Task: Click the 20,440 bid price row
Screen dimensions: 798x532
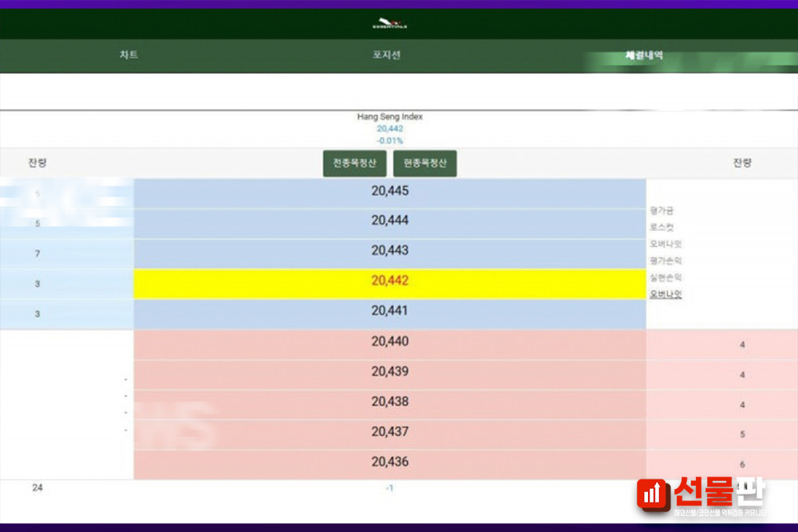Action: click(389, 341)
